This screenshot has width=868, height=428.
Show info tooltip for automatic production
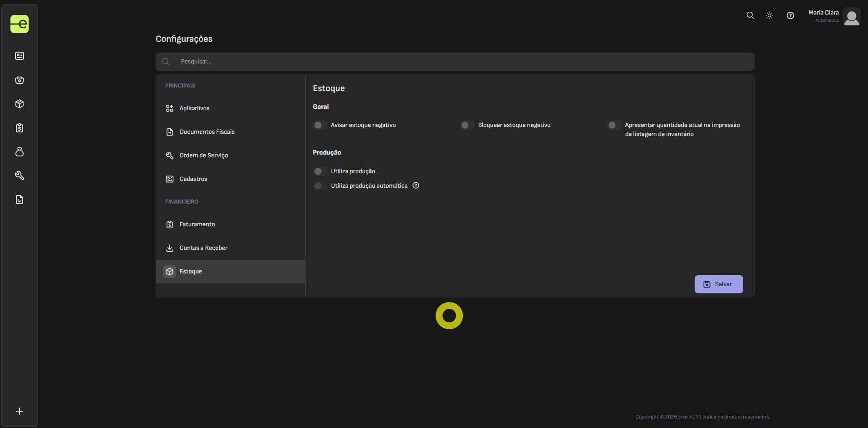(416, 185)
